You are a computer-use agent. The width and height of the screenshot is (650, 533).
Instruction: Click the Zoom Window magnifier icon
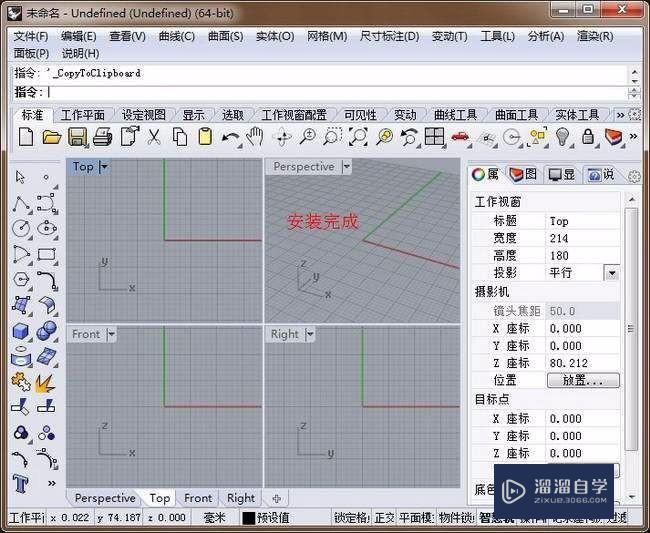pyautogui.click(x=332, y=137)
